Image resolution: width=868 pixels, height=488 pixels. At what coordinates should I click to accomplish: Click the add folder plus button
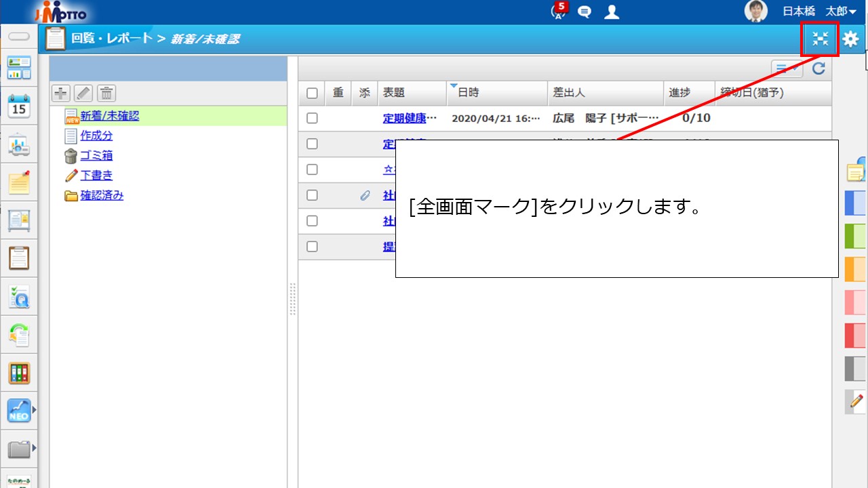coord(61,93)
